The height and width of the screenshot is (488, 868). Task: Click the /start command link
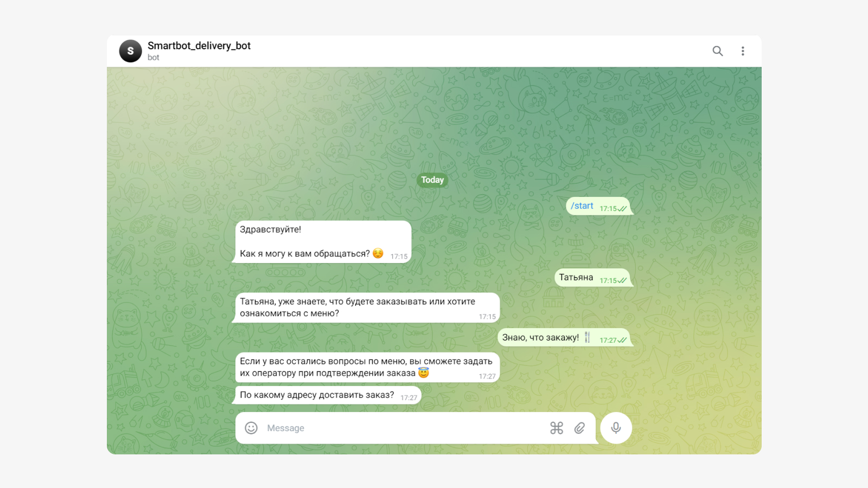582,206
